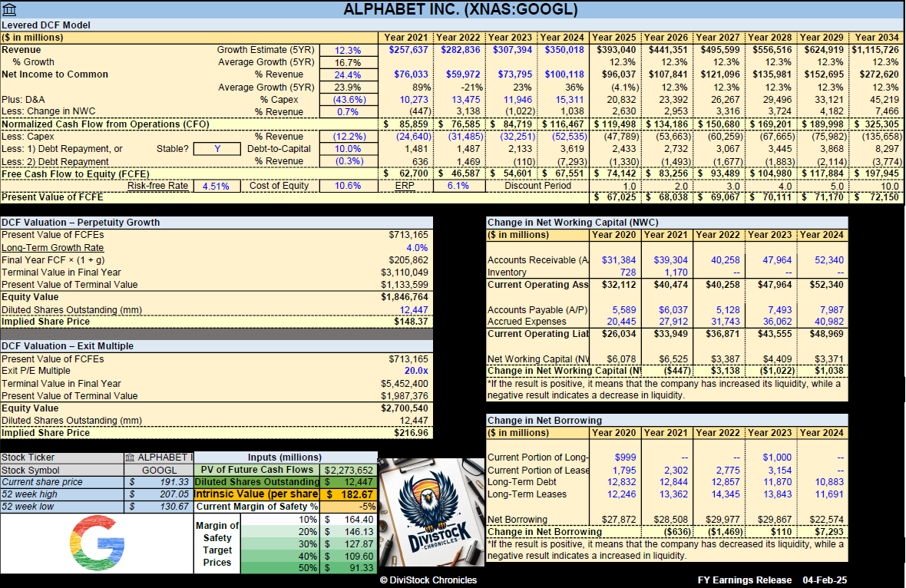
Task: Select the GOOGL stock symbol cell
Action: coord(159,470)
